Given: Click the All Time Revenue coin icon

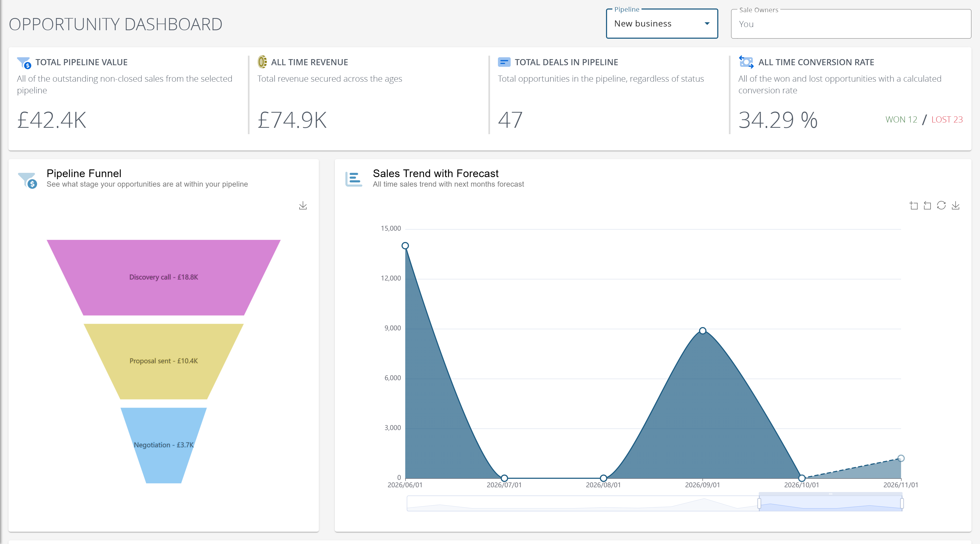Looking at the screenshot, I should tap(262, 62).
